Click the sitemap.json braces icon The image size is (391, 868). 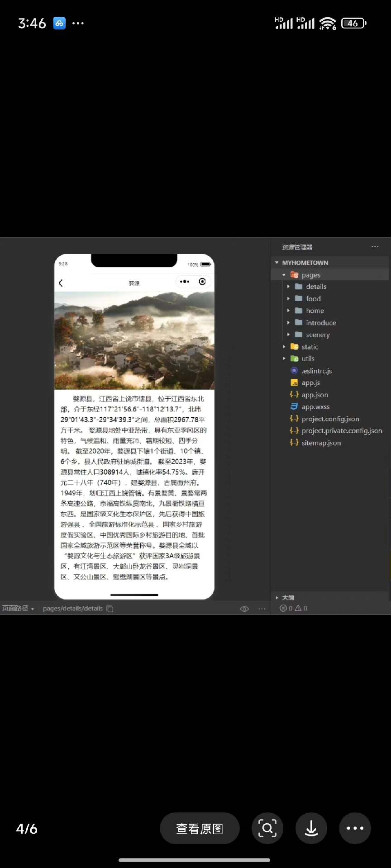coord(294,443)
